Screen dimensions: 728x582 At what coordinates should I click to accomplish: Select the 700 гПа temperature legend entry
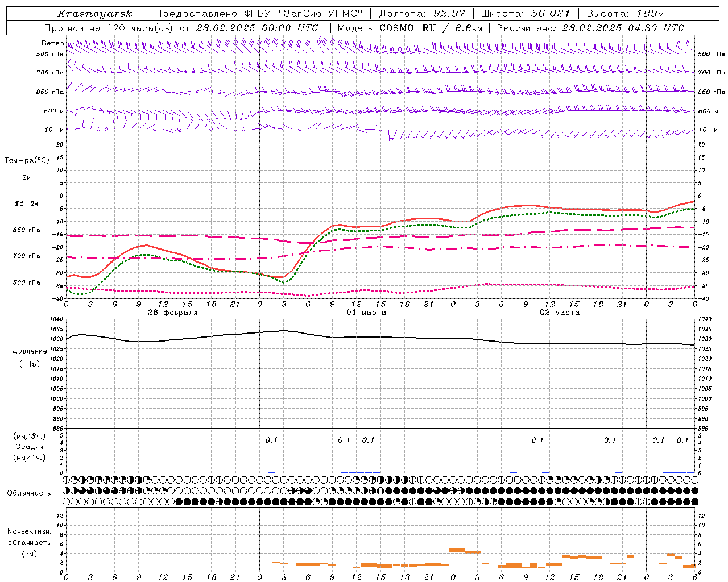pos(26,256)
